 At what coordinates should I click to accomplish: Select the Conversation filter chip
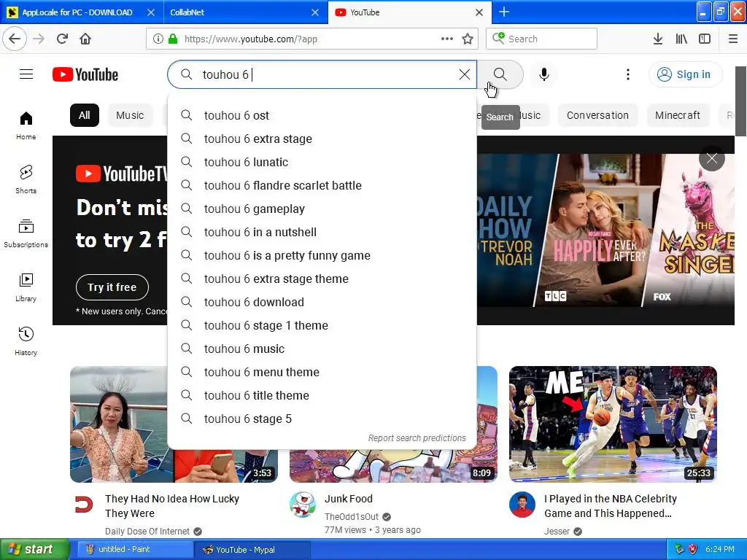(597, 115)
